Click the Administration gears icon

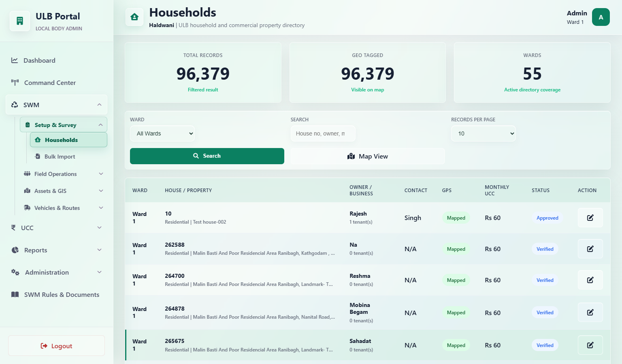tap(15, 272)
